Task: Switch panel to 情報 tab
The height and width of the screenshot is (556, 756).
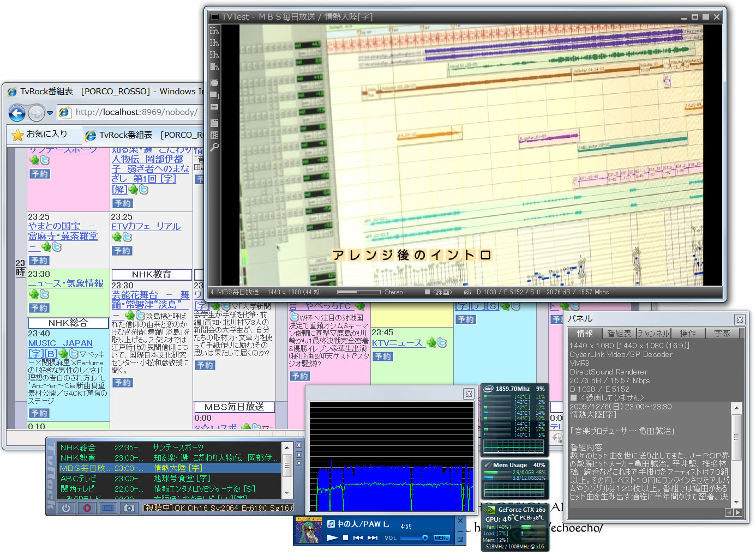Action: [585, 333]
